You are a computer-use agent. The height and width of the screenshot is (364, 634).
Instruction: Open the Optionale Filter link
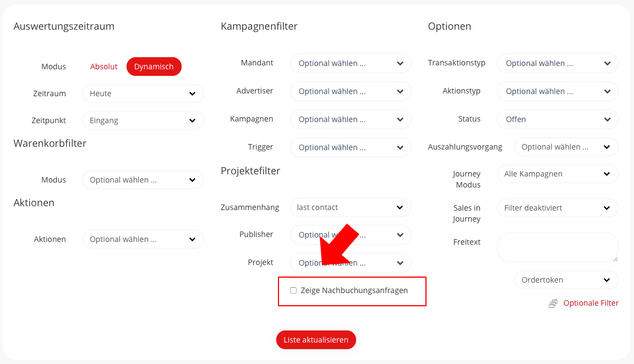(x=591, y=303)
